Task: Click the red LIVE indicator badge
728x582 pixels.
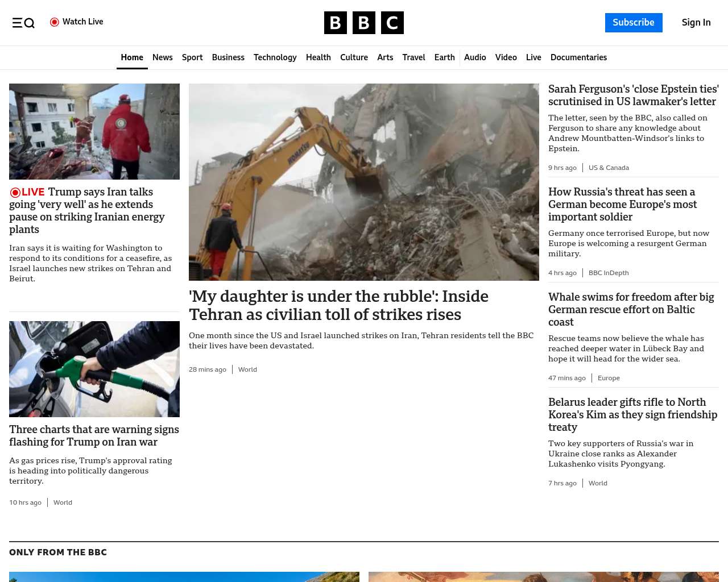Action: [27, 192]
